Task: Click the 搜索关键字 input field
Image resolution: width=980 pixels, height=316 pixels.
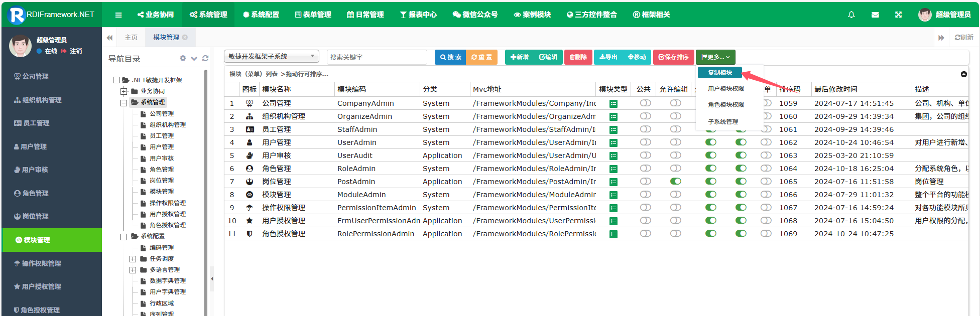Action: [x=377, y=57]
